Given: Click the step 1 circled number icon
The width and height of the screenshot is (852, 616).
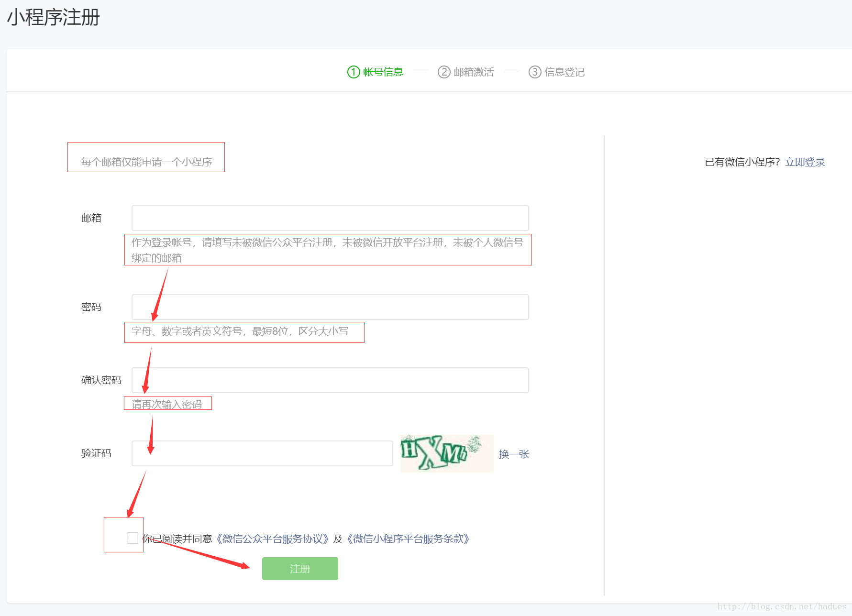Looking at the screenshot, I should tap(353, 72).
